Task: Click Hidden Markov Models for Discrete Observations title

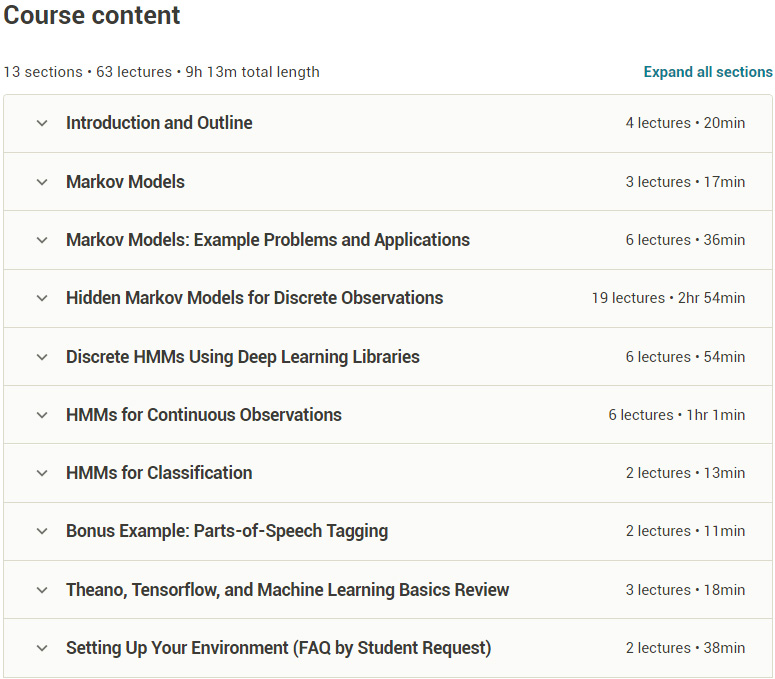Action: click(x=255, y=298)
